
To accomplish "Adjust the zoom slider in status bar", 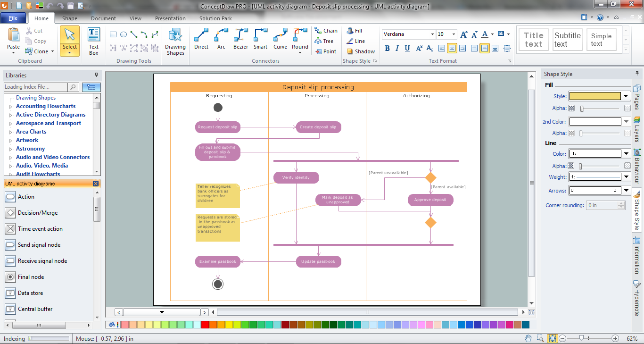I will coord(582,338).
